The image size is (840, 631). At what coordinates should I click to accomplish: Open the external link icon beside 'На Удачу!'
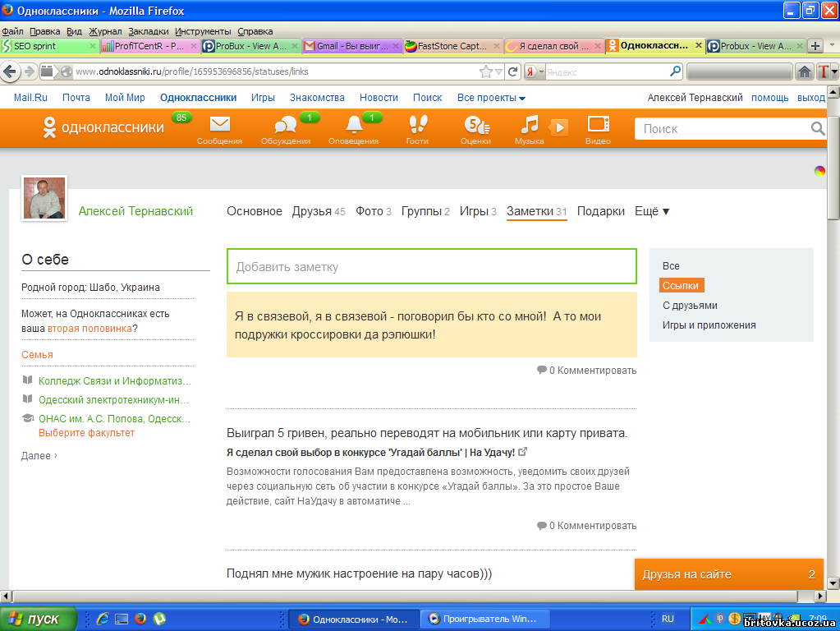tap(522, 452)
